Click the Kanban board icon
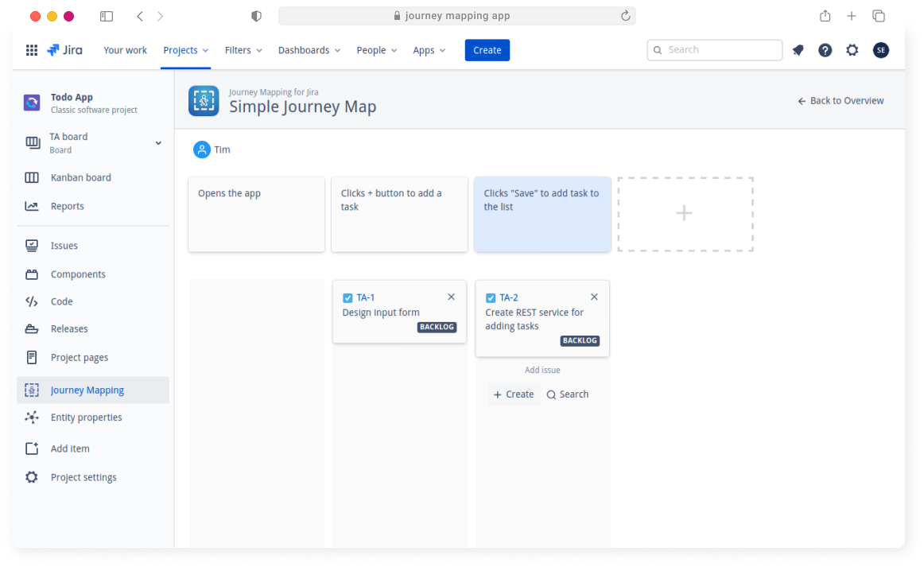924x567 pixels. (x=32, y=177)
